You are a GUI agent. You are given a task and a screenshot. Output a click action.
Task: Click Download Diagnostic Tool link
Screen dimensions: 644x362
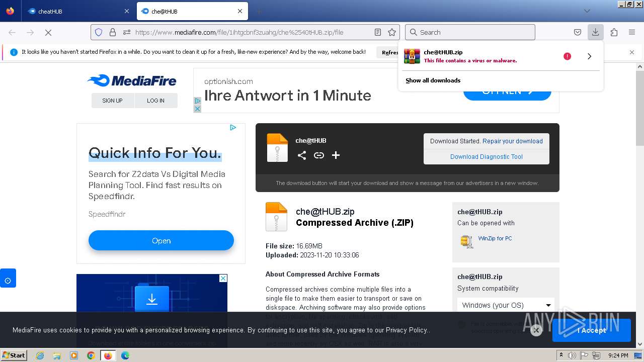(x=487, y=157)
